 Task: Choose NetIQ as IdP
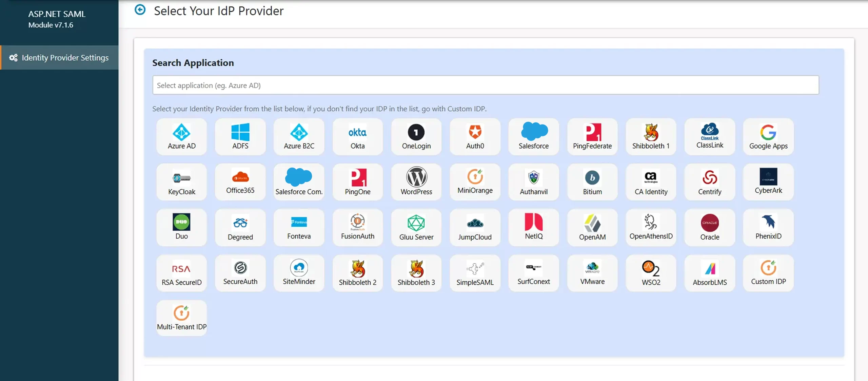533,228
